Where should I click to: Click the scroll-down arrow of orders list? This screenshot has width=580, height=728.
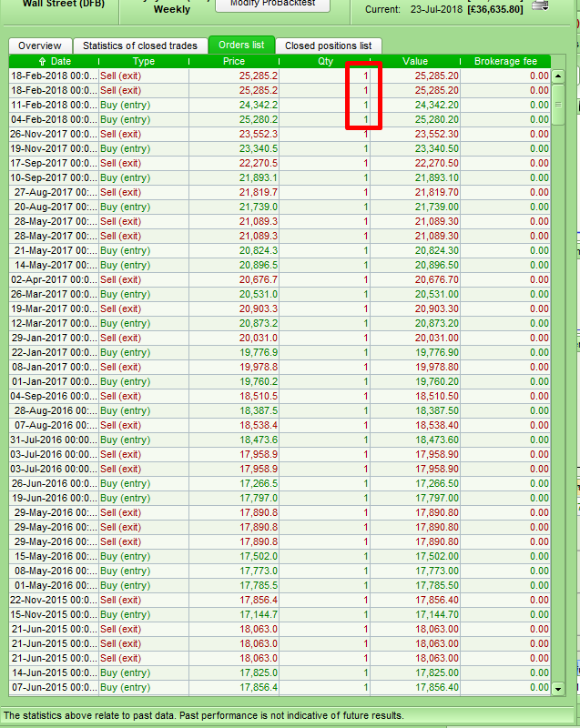558,689
